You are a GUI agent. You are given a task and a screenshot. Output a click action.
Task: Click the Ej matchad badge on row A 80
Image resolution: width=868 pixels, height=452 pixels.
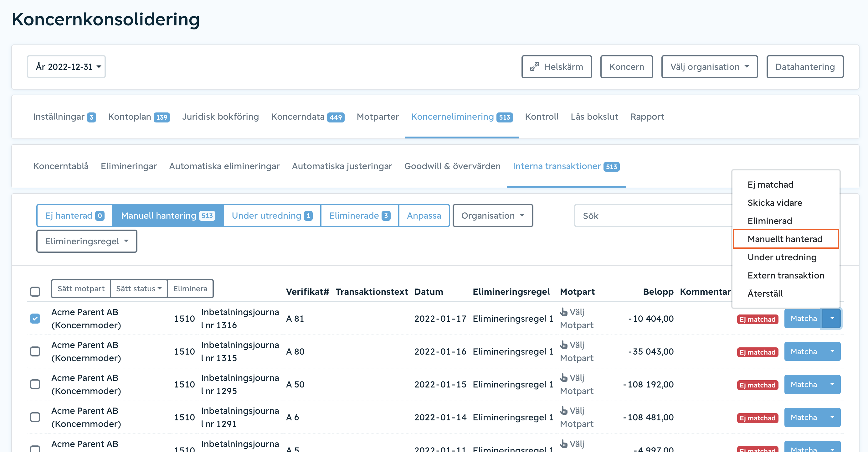coord(758,352)
